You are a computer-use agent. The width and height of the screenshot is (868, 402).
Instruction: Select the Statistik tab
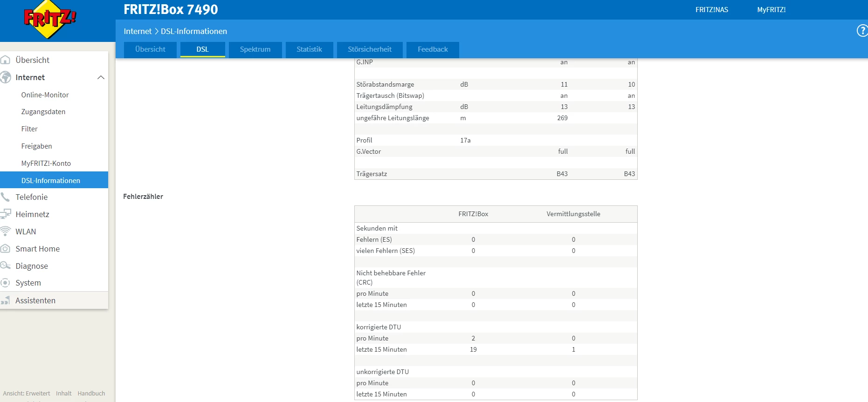tap(309, 49)
